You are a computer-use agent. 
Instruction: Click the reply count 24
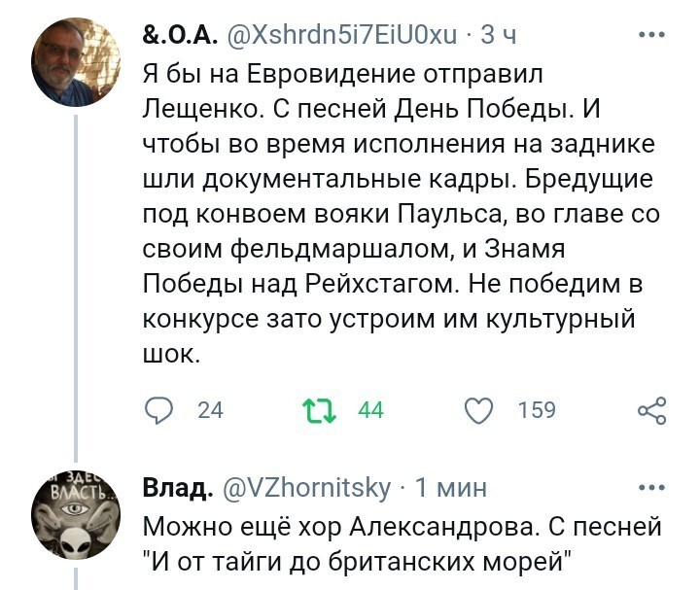(210, 410)
